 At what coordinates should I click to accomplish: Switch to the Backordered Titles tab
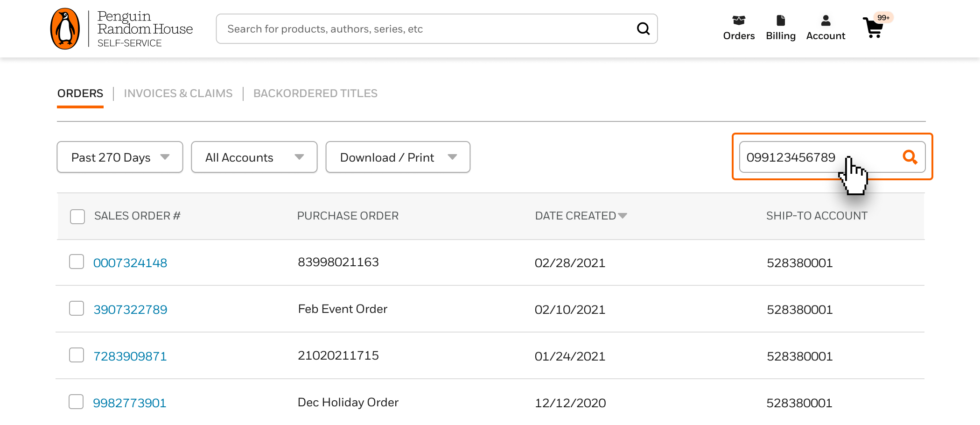(x=315, y=93)
